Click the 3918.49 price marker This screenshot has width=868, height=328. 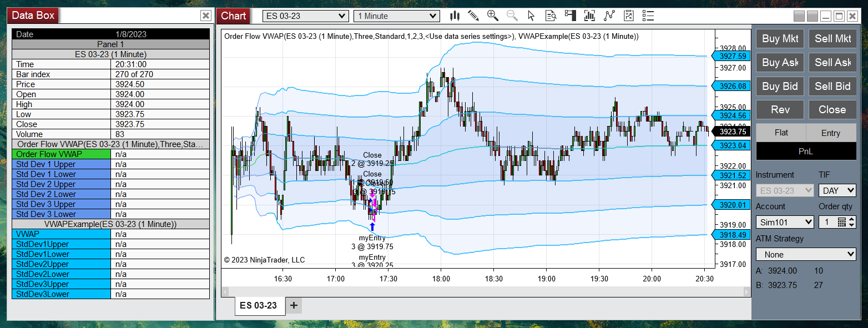coord(730,235)
